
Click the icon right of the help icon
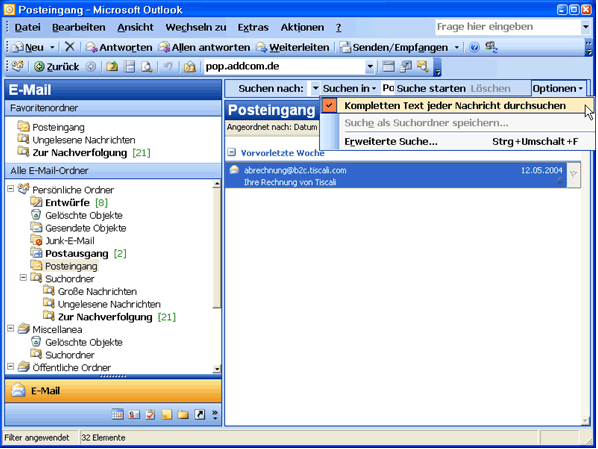[491, 47]
